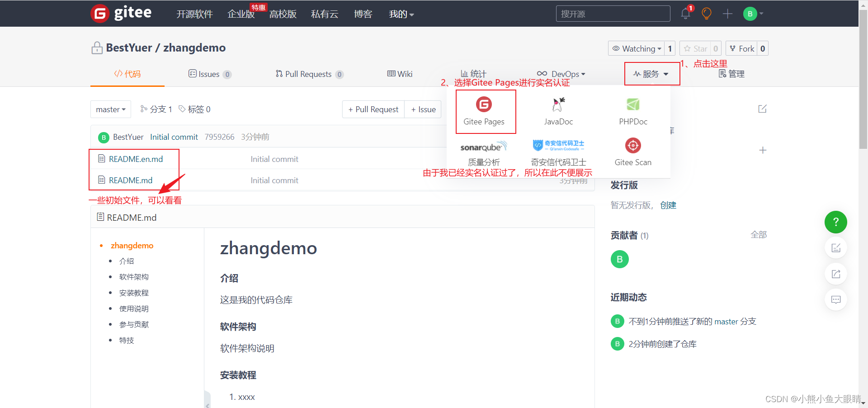This screenshot has width=868, height=408.
Task: Click 企业版 in the top navigation
Action: pos(241,14)
